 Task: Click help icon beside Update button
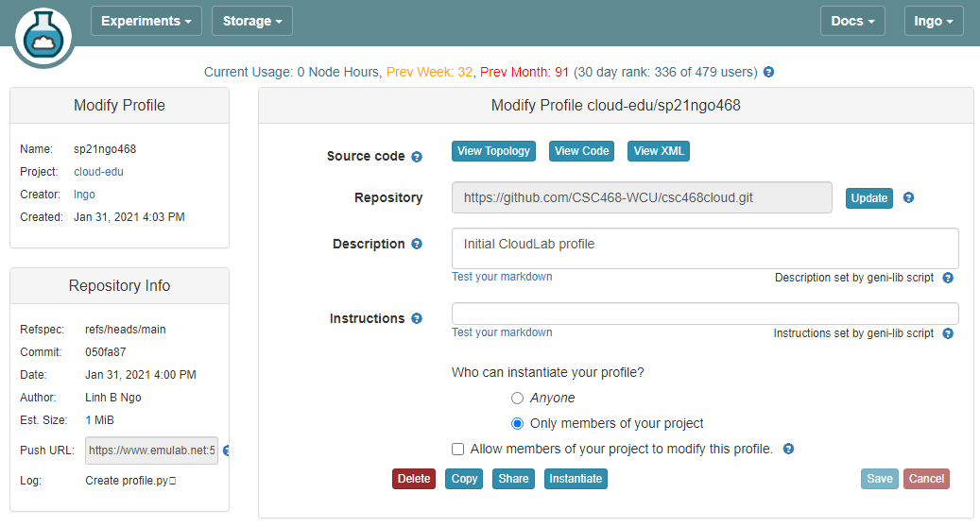click(x=908, y=198)
